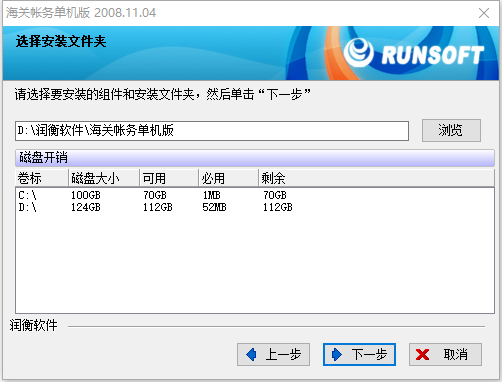The image size is (502, 382).
Task: Click the 卷标 column header
Action: [x=42, y=178]
